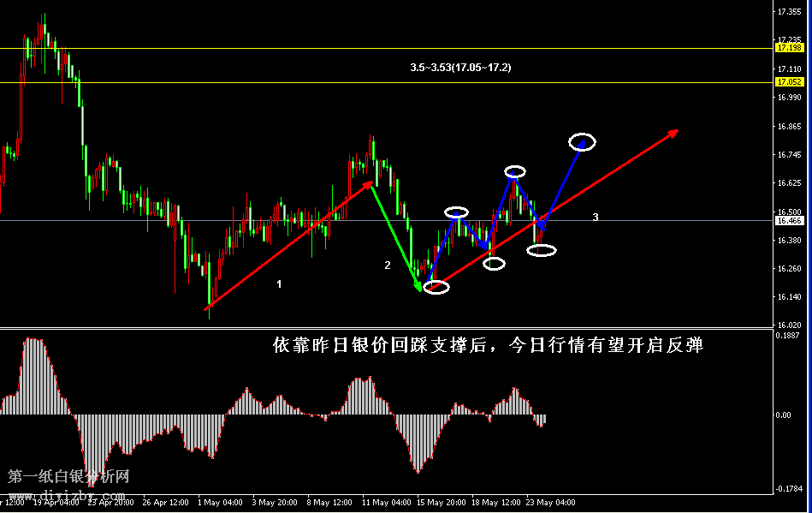The width and height of the screenshot is (812, 513).
Task: Select the Chinese forecast text annotation
Action: 488,346
